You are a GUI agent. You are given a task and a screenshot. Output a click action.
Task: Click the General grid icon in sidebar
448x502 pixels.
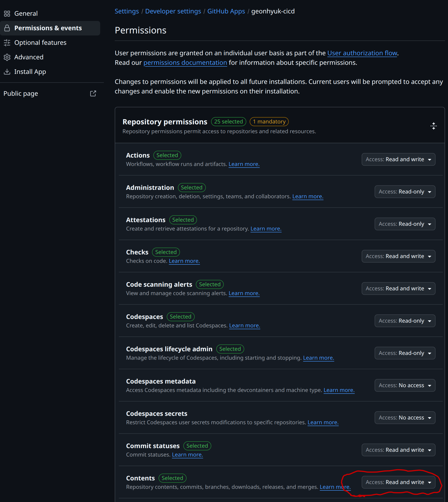click(7, 14)
